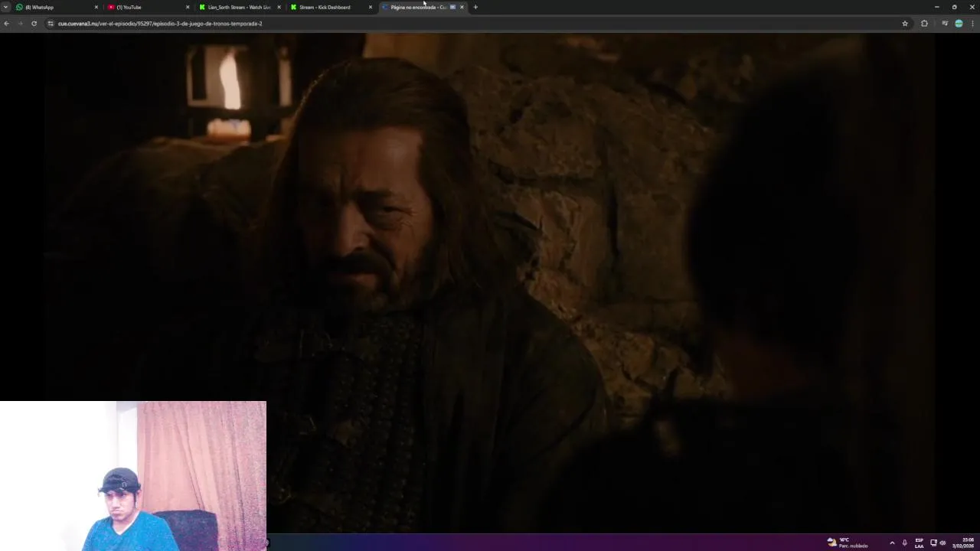Switch to the WhatsApp tab
This screenshot has width=980, height=551.
coord(57,7)
